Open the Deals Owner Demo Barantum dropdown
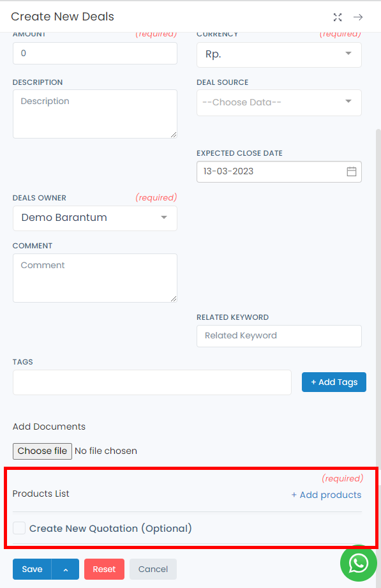The height and width of the screenshot is (588, 381). [95, 218]
